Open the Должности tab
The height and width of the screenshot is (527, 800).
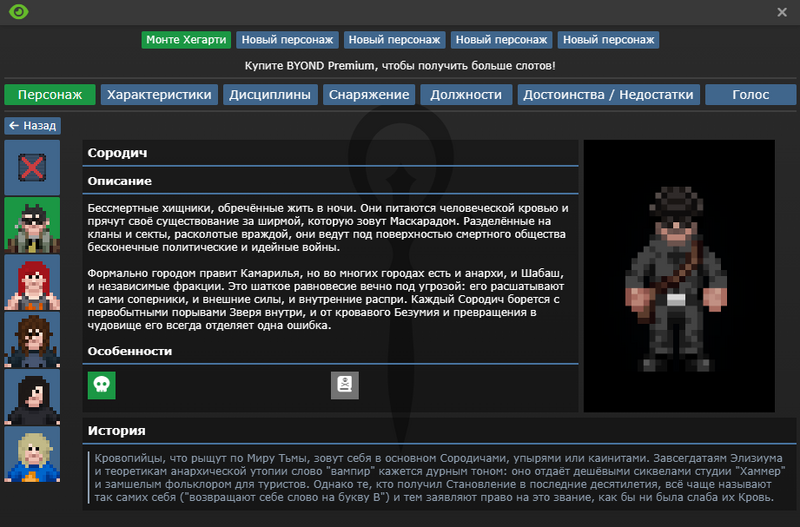[x=466, y=94]
